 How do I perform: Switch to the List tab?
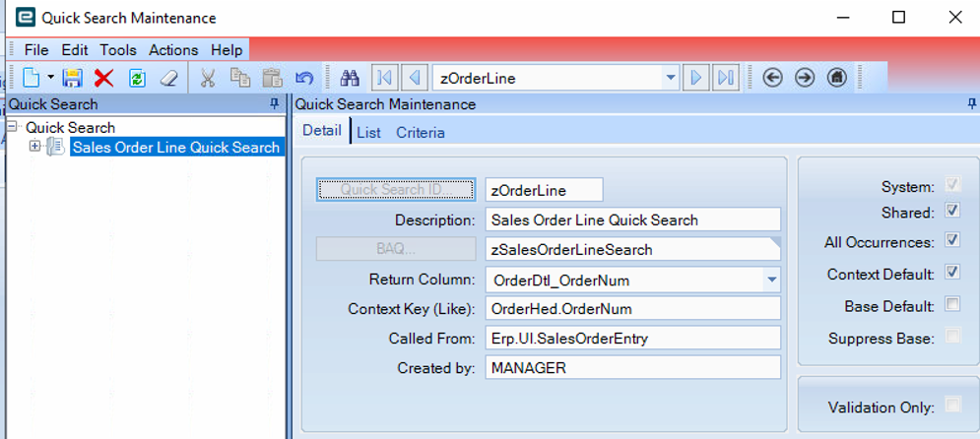368,132
